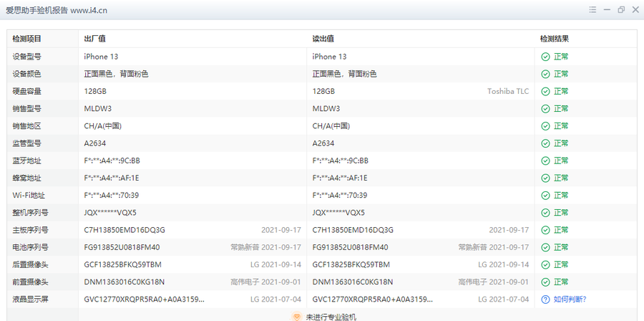Click the green check icon for 电池序列号
Screen dimensions: 644x321
pos(545,247)
